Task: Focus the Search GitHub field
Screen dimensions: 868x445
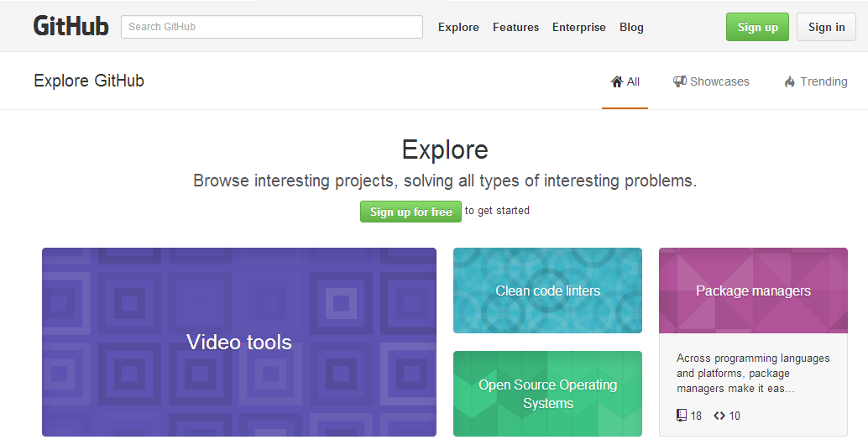Action: (272, 27)
